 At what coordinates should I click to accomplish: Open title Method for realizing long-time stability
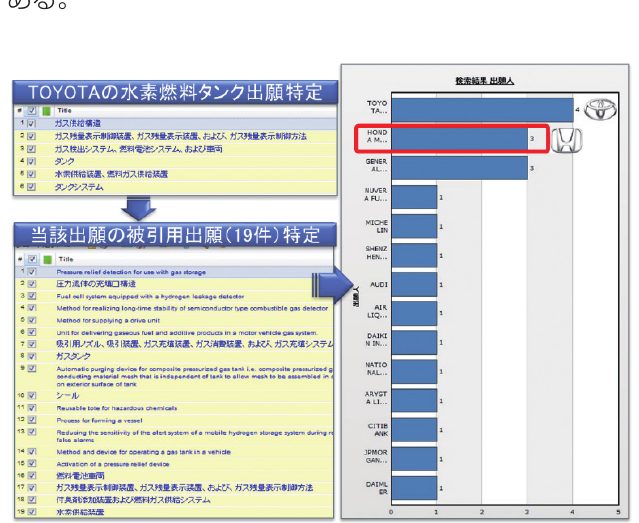192,308
